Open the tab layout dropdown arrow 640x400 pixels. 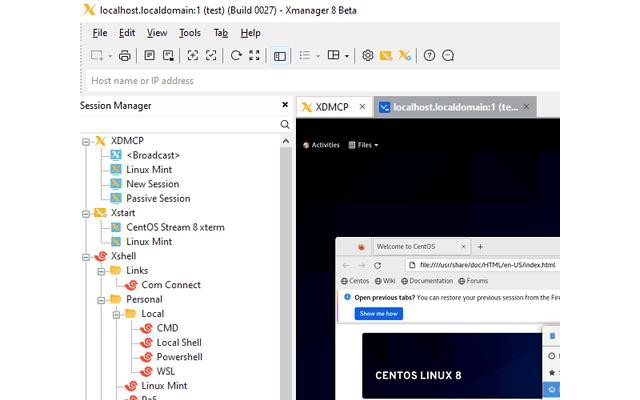tap(347, 56)
